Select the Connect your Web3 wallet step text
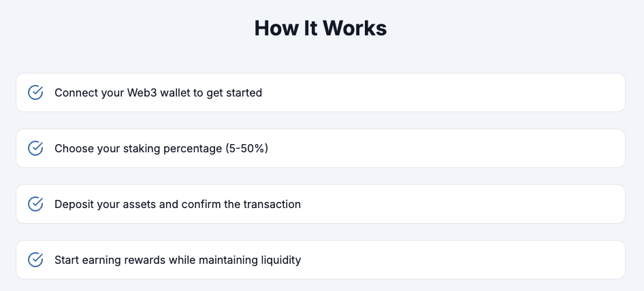This screenshot has height=291, width=644. point(158,92)
